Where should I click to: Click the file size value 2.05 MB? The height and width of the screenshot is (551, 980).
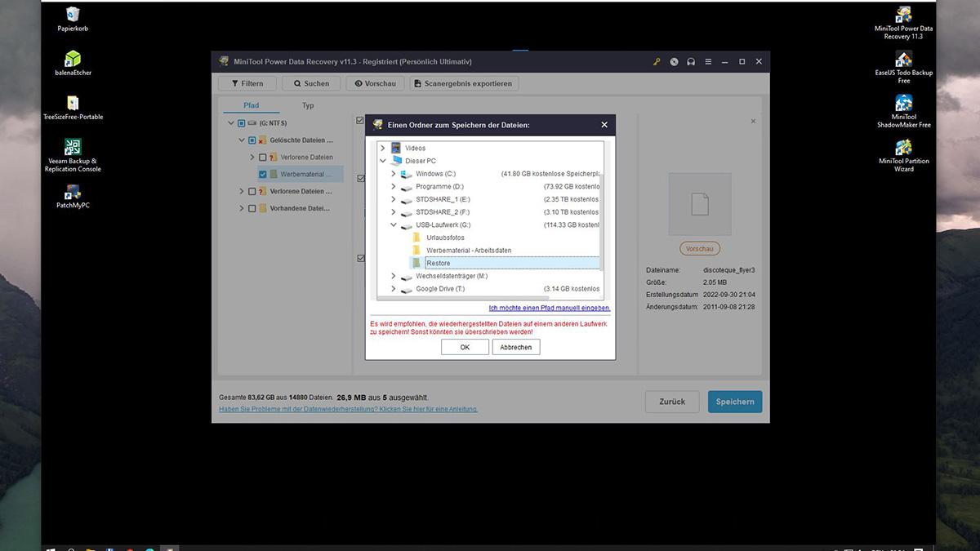716,282
